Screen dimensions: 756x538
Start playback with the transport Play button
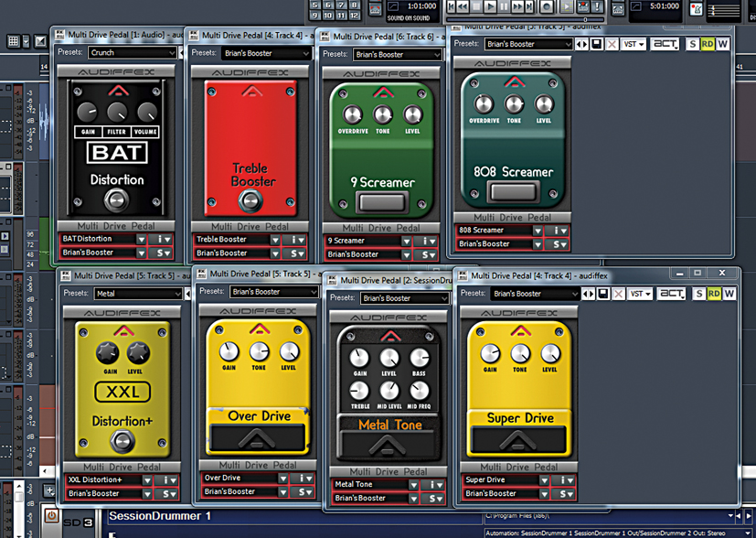pyautogui.click(x=490, y=6)
